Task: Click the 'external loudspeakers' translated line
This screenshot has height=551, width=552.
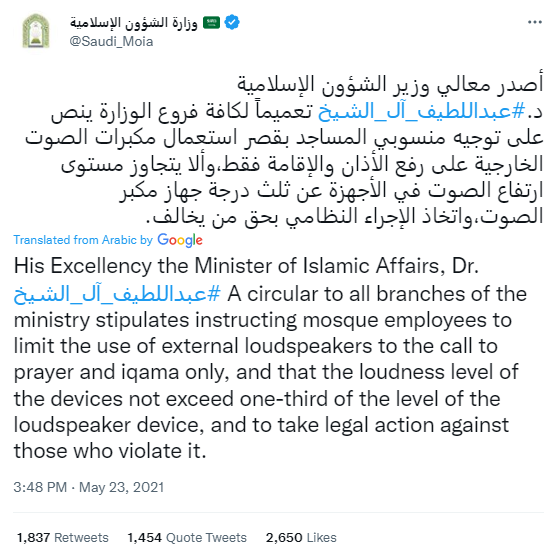Action: (x=256, y=346)
